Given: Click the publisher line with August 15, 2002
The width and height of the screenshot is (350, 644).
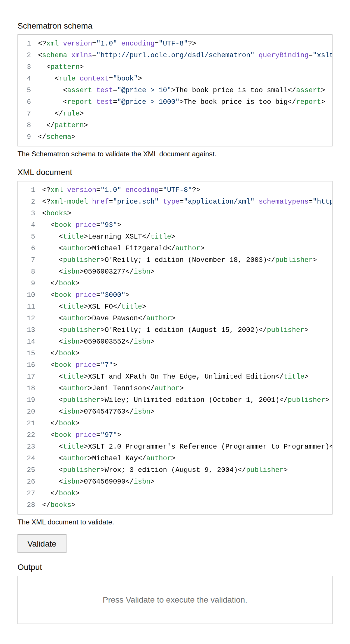Looking at the screenshot, I should [184, 330].
